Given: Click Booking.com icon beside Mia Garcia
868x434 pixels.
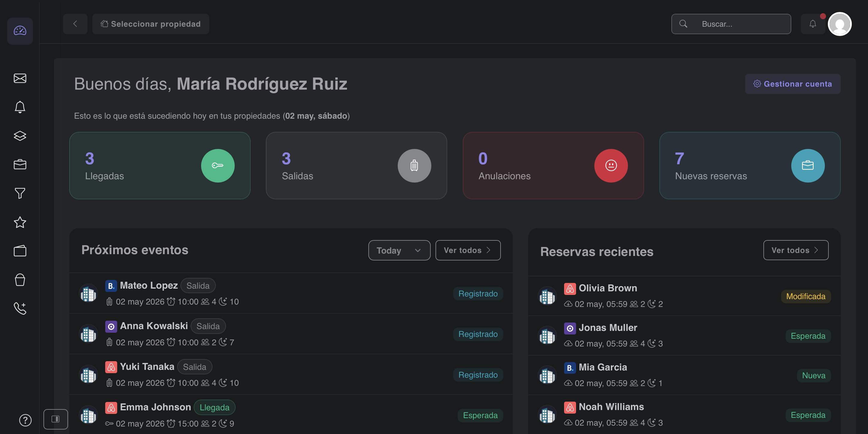Looking at the screenshot, I should pos(570,368).
